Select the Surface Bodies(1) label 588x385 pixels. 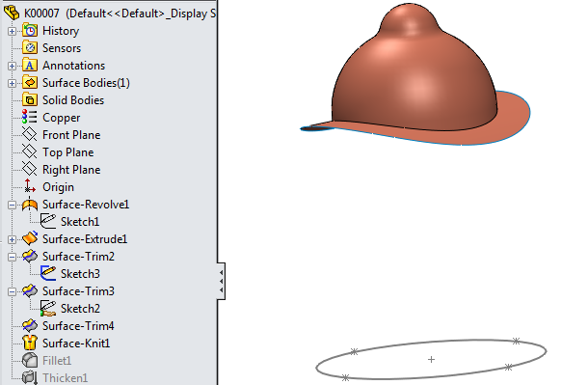pyautogui.click(x=86, y=83)
